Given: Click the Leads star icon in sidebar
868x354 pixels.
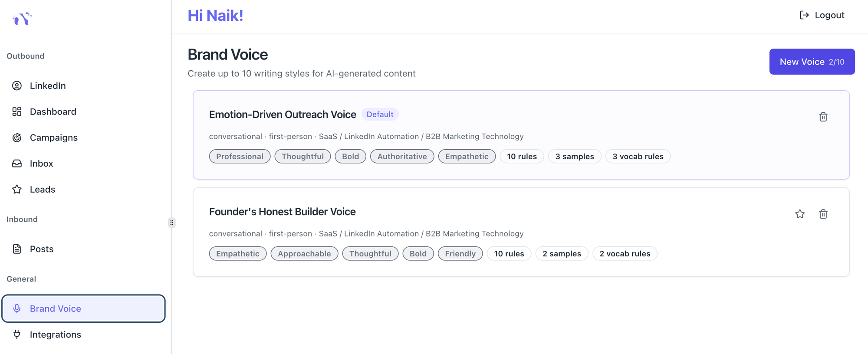Looking at the screenshot, I should click(x=17, y=190).
